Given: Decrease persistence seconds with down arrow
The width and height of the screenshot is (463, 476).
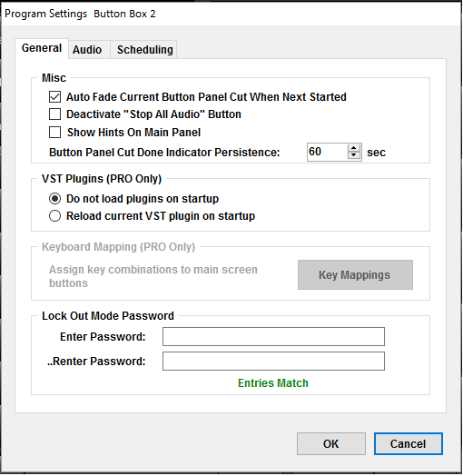Looking at the screenshot, I should (353, 155).
